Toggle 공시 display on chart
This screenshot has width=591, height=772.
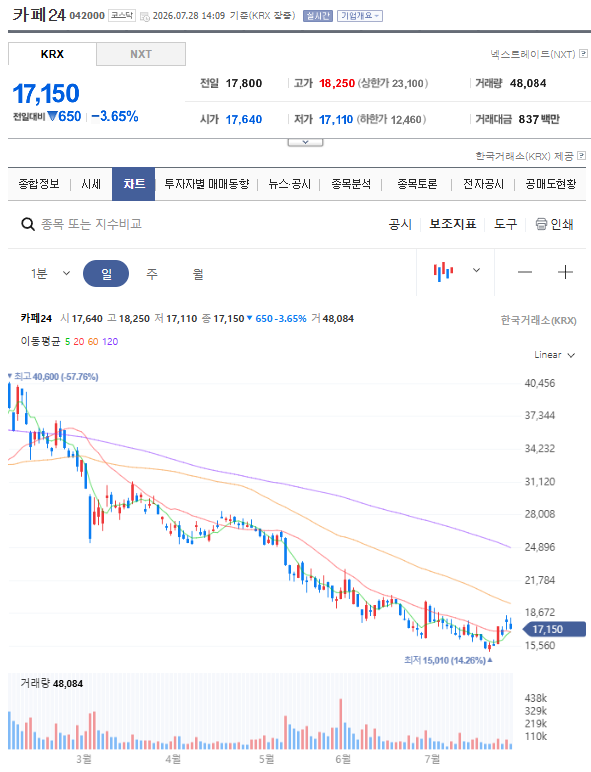[x=400, y=225]
